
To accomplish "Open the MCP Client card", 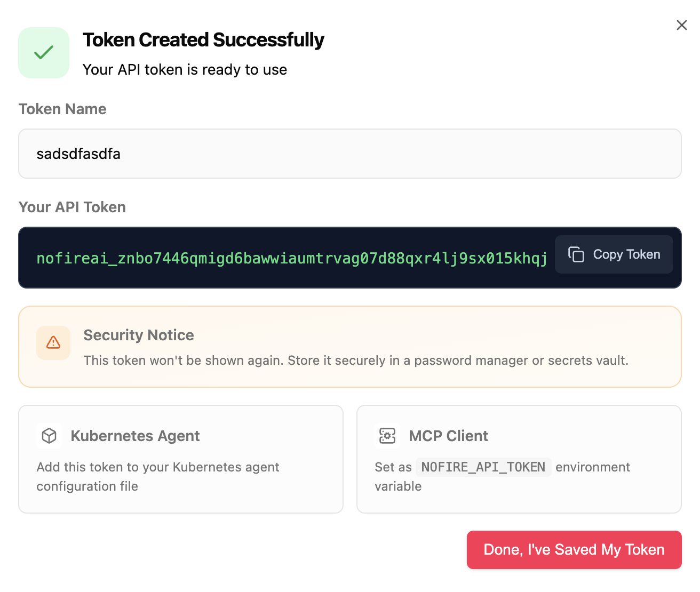I will click(x=519, y=459).
